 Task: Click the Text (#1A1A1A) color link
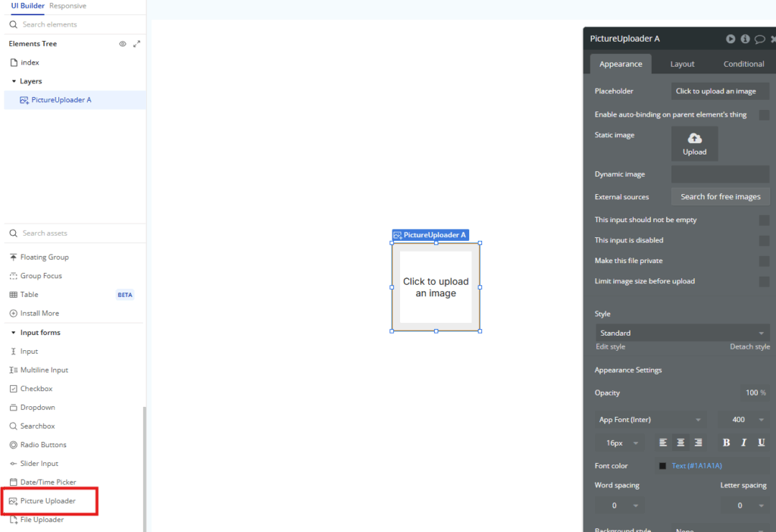(696, 466)
